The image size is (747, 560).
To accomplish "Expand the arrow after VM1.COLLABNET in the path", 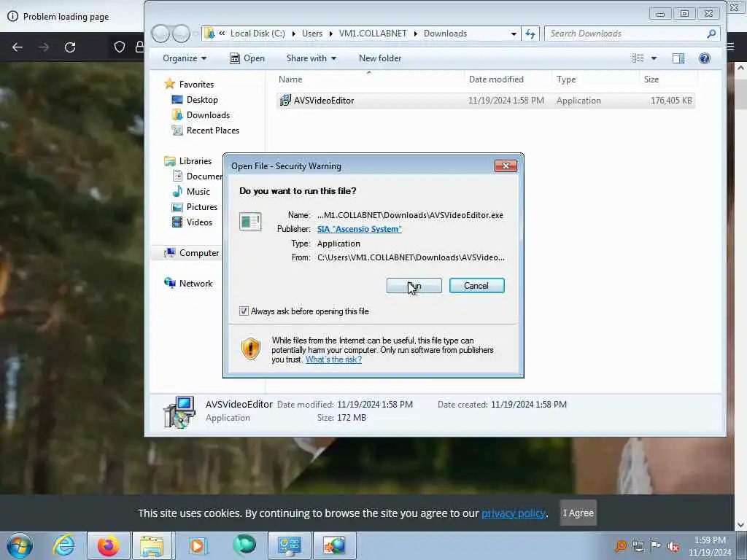I will pyautogui.click(x=415, y=34).
